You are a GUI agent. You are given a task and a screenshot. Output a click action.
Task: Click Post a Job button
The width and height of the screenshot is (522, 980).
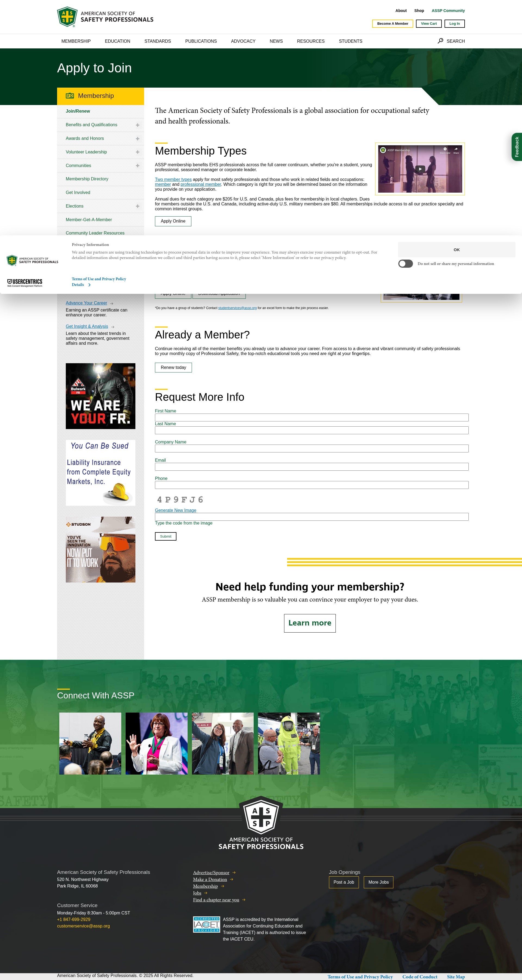tap(344, 882)
